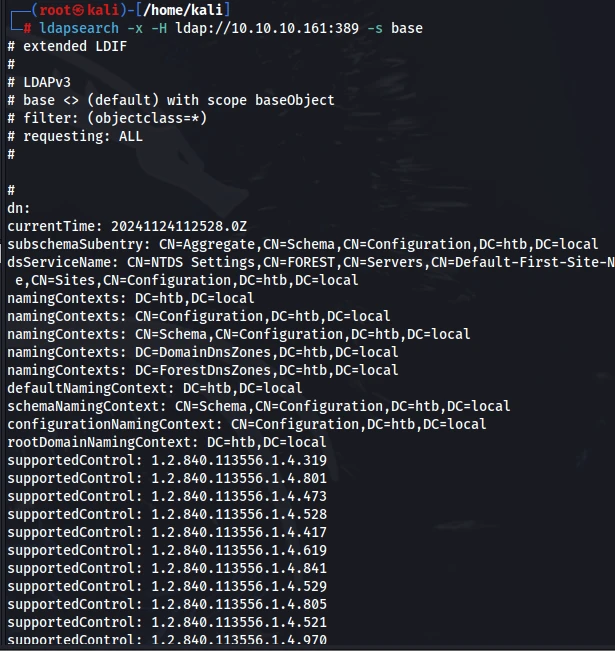Click the rootDomainNamingContext line
615x651 pixels.
167,442
